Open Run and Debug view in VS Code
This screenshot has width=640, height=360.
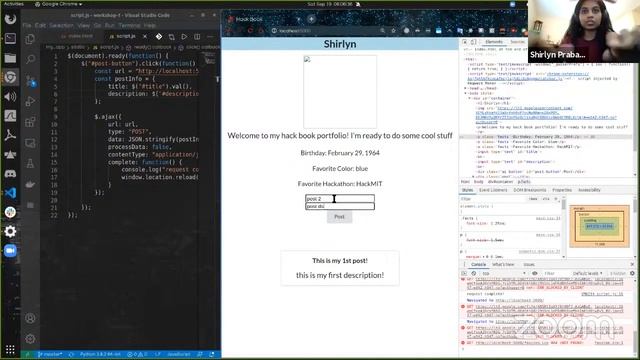tap(30, 101)
